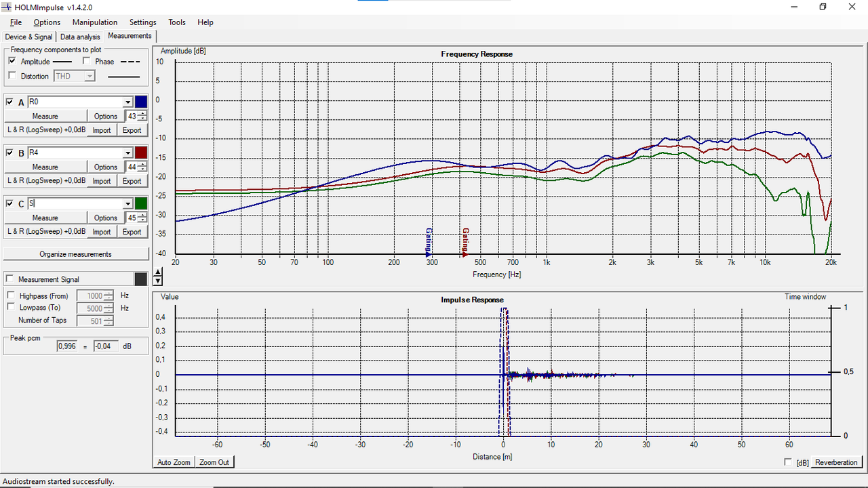The width and height of the screenshot is (868, 488).
Task: Enable the Distortion checkbox
Action: tap(12, 76)
